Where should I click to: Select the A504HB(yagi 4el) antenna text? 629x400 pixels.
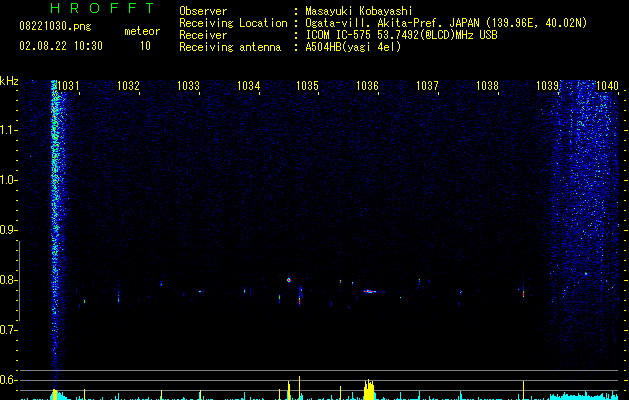[353, 47]
